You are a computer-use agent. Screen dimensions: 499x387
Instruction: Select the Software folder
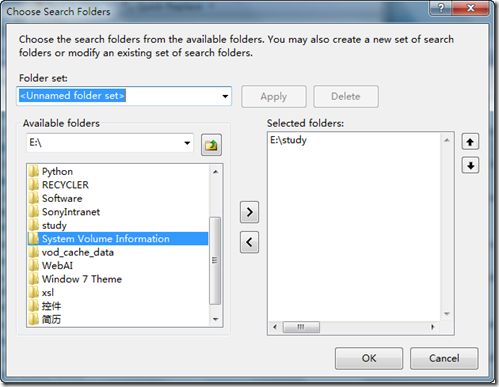(118, 198)
